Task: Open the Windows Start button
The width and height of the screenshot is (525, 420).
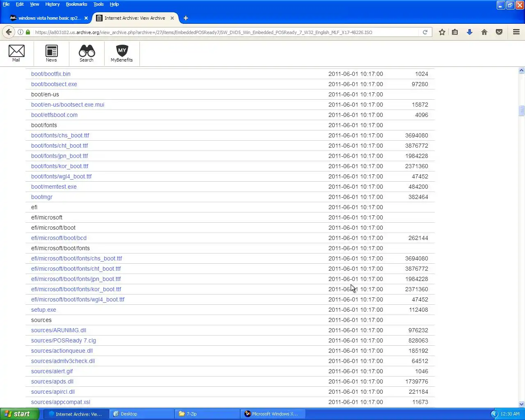Action: tap(20, 414)
